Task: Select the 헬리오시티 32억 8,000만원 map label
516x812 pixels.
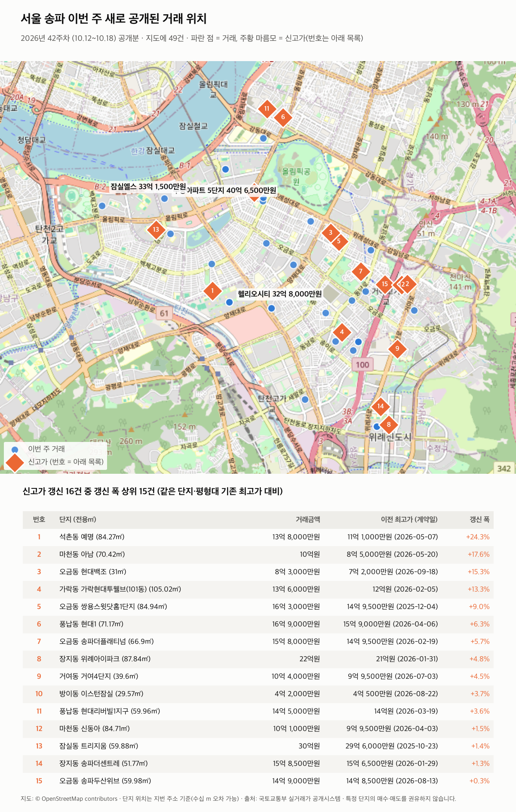Action: click(279, 294)
